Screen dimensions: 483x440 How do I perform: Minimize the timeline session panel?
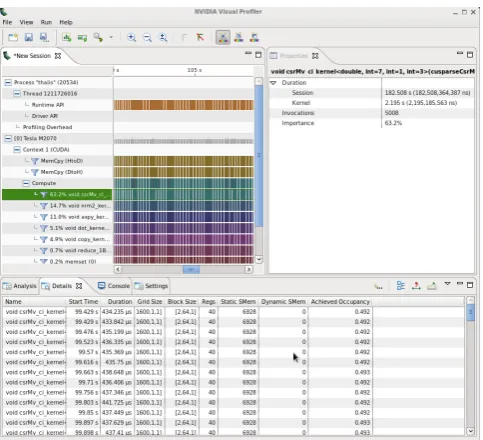tap(248, 53)
